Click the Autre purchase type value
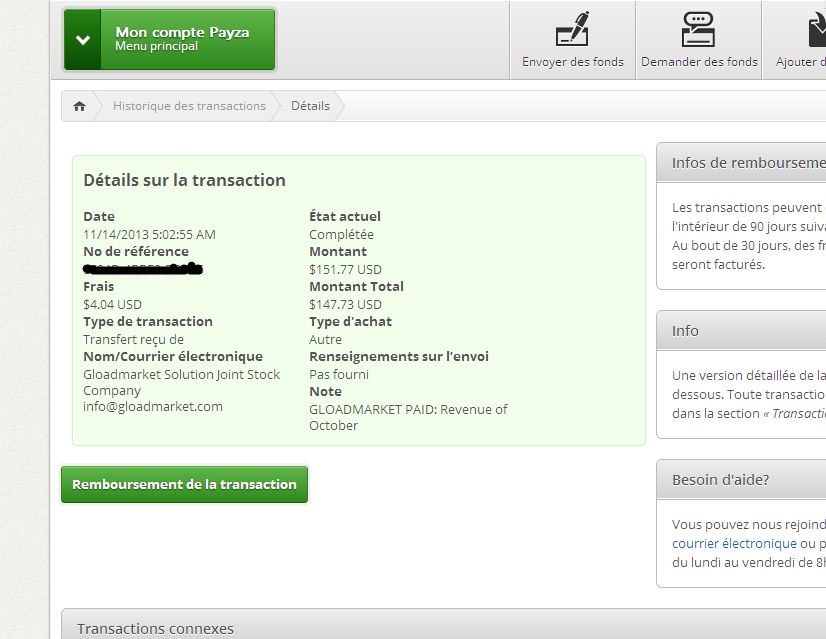This screenshot has width=826, height=639. pyautogui.click(x=325, y=339)
